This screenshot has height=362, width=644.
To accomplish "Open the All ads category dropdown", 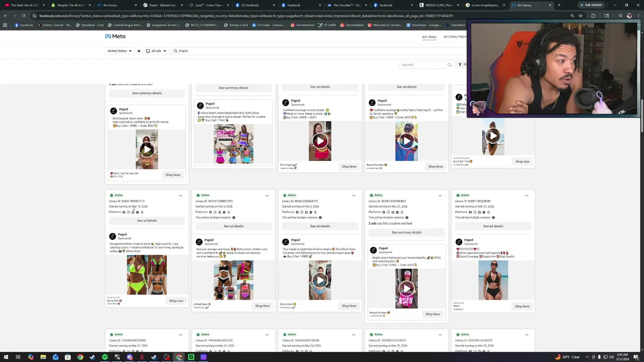I will pos(156,51).
